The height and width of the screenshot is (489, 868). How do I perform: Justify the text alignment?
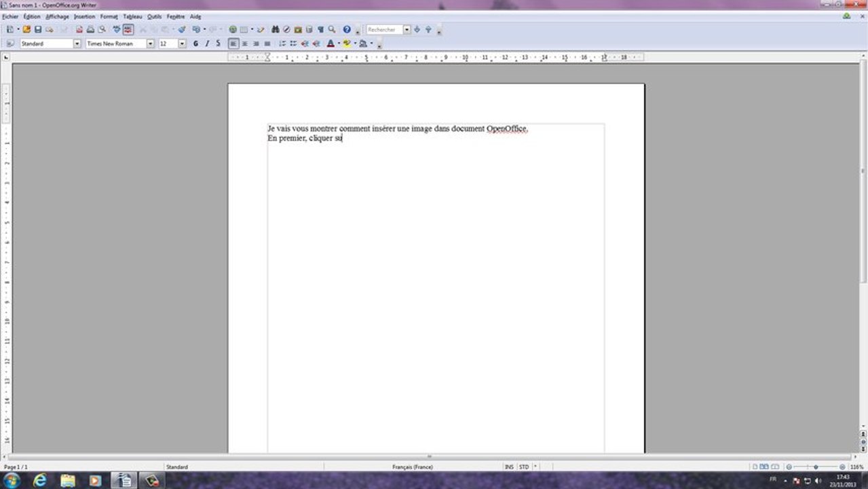point(267,43)
